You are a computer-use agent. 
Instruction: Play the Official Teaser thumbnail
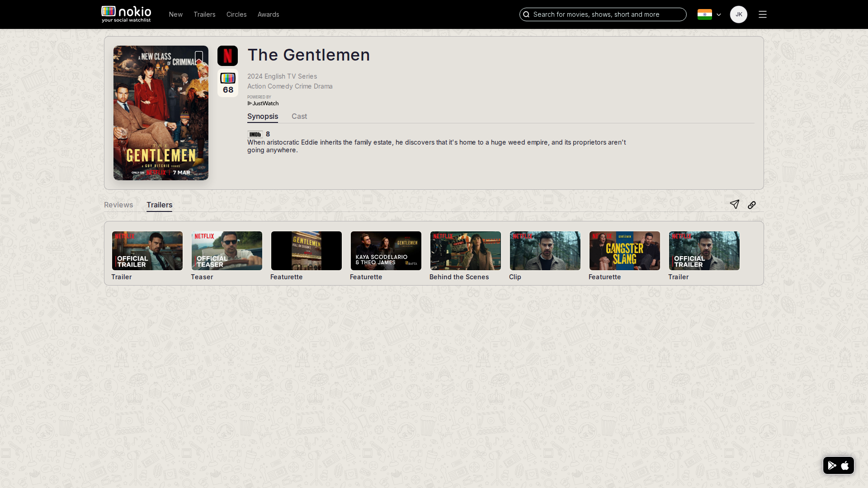pyautogui.click(x=227, y=251)
